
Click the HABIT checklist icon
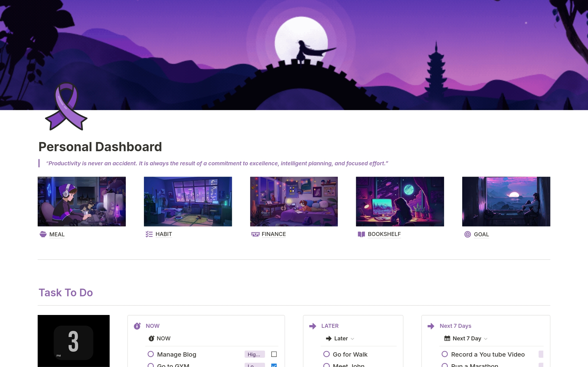[x=149, y=234]
